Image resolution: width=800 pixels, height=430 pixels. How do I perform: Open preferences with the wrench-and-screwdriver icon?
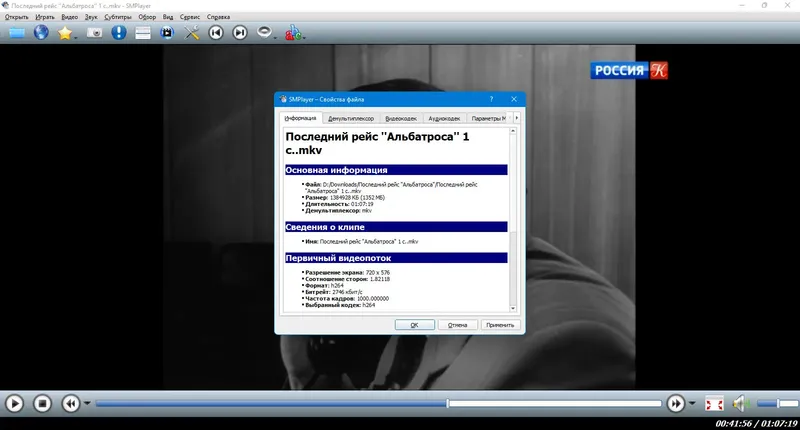(x=192, y=33)
